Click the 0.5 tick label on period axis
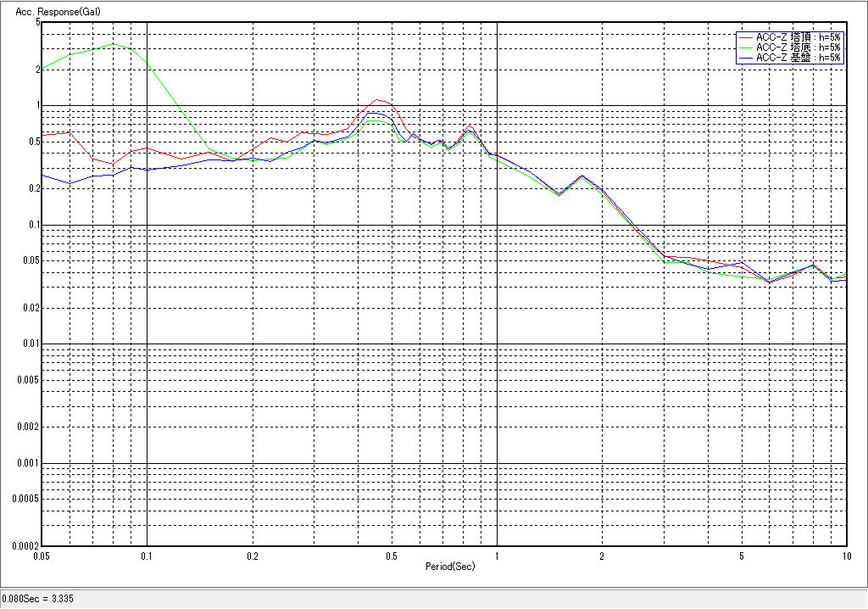Image resolution: width=868 pixels, height=609 pixels. (x=391, y=556)
